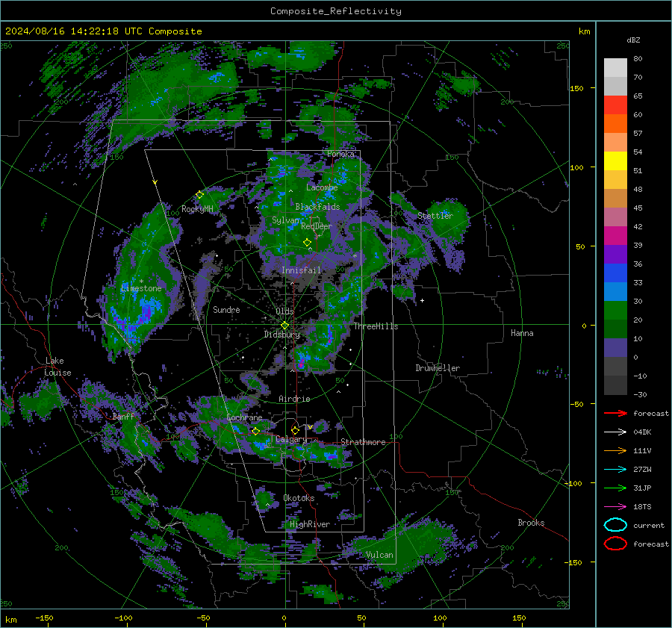Click the Blackfalds city label

[x=317, y=207]
